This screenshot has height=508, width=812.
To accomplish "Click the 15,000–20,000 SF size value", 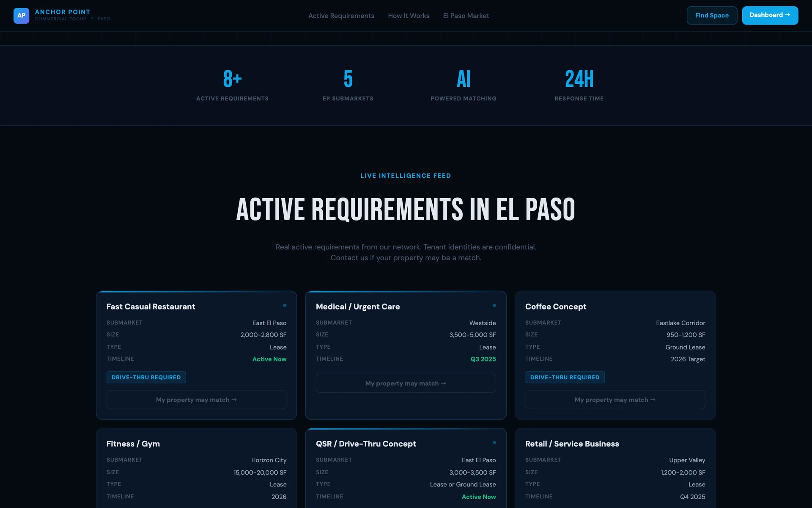I will point(260,472).
